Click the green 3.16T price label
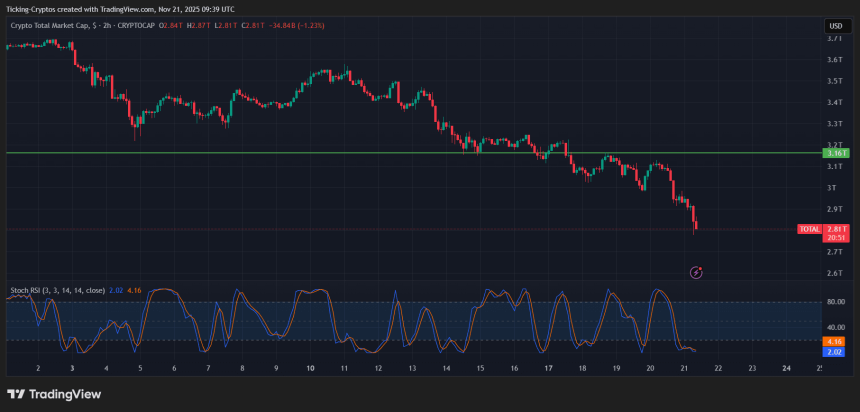 834,153
